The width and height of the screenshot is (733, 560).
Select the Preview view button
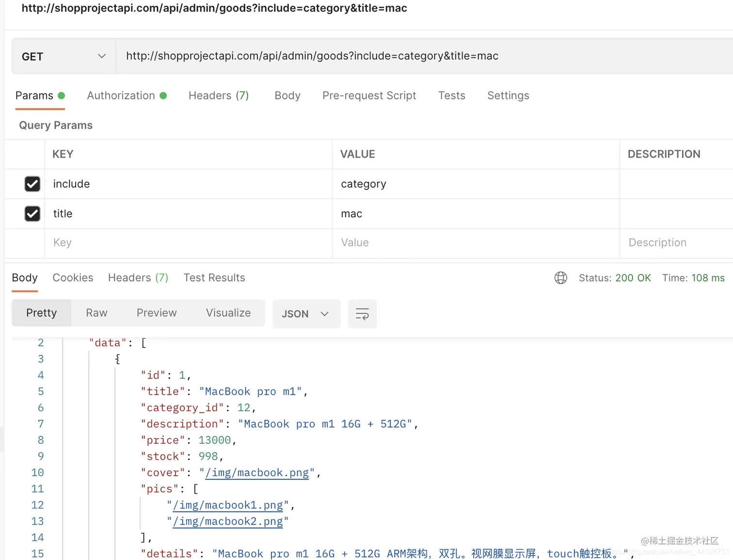[157, 313]
